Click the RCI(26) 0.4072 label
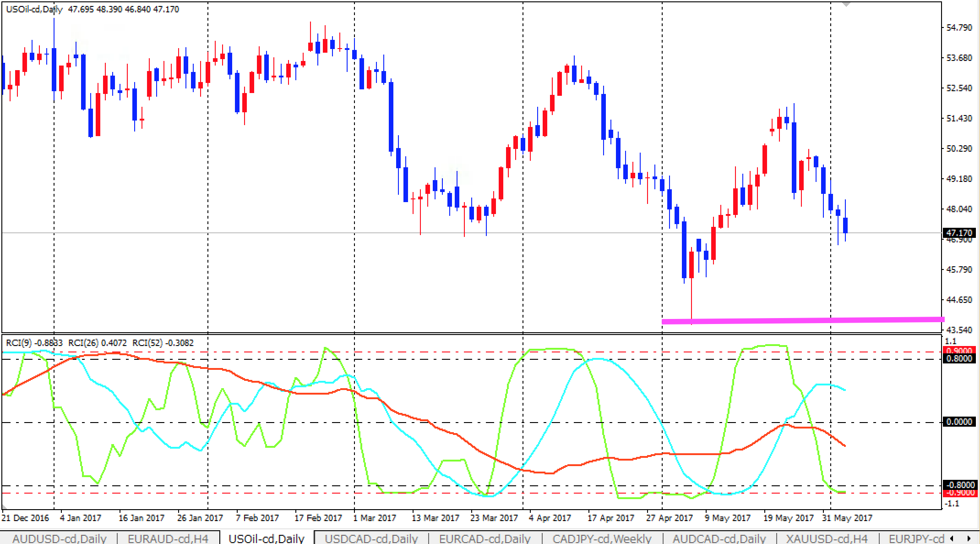 pos(98,343)
